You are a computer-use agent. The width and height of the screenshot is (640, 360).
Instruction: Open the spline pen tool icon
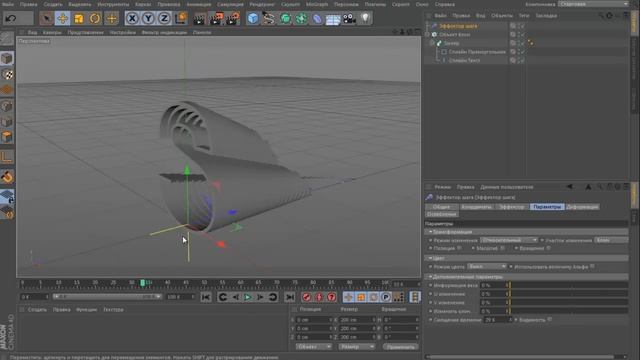269,18
